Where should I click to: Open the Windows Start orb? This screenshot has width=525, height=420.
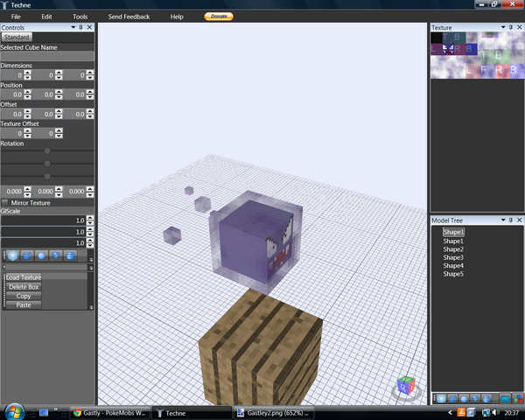point(14,411)
